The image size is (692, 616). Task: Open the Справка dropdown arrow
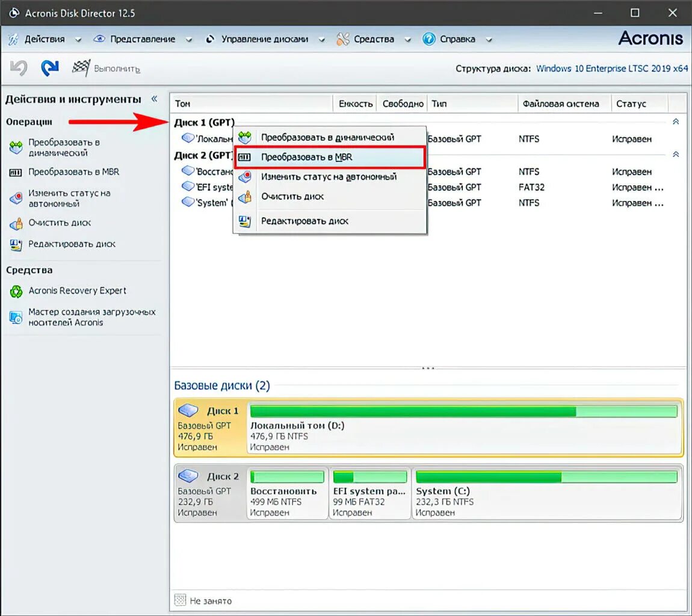click(489, 40)
